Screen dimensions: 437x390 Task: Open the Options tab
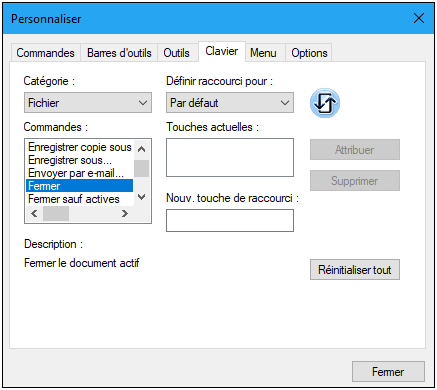[x=309, y=53]
